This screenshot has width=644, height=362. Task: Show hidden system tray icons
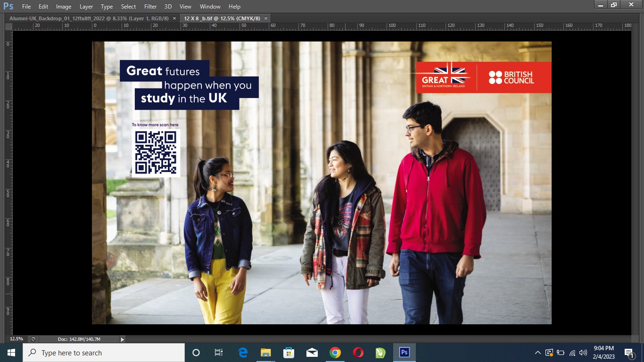click(537, 353)
